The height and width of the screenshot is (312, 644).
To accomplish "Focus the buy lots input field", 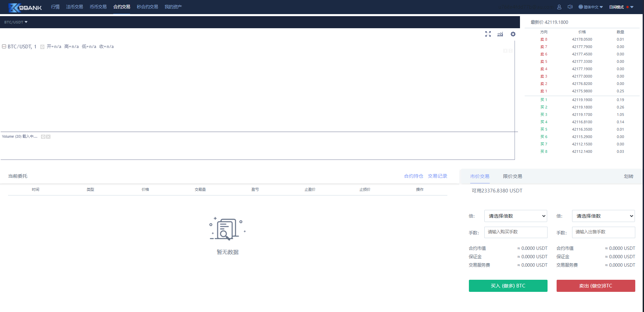I will pos(516,232).
